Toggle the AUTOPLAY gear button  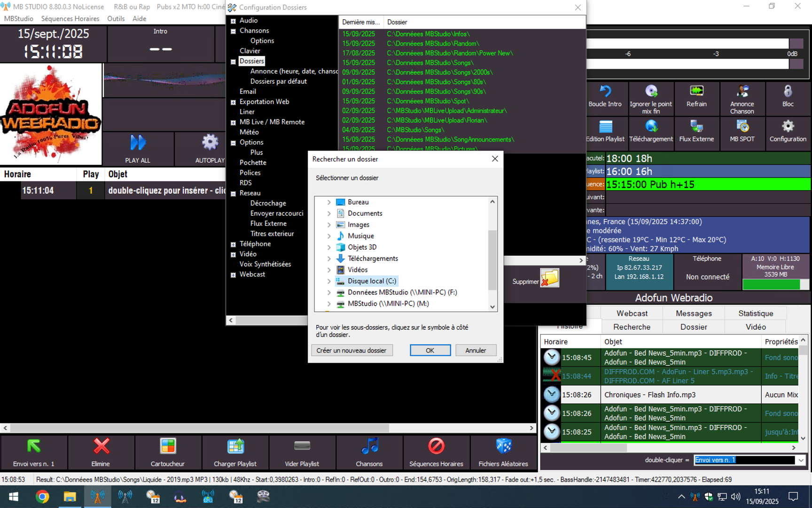point(210,143)
